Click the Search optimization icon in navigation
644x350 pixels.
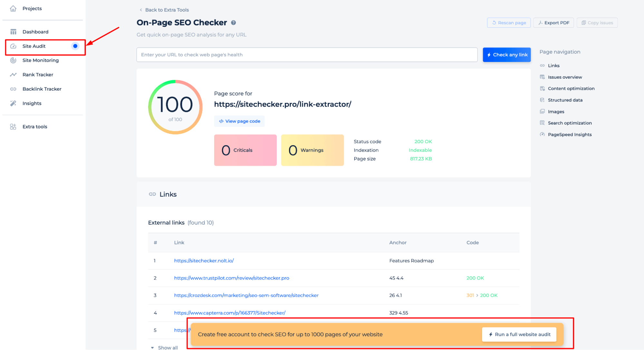542,123
